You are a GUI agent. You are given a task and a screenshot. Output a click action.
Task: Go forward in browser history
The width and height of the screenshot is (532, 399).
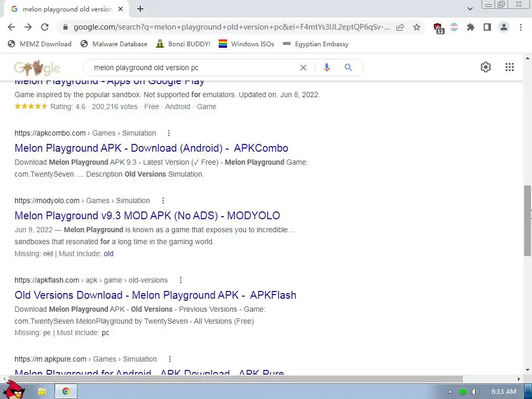point(28,27)
